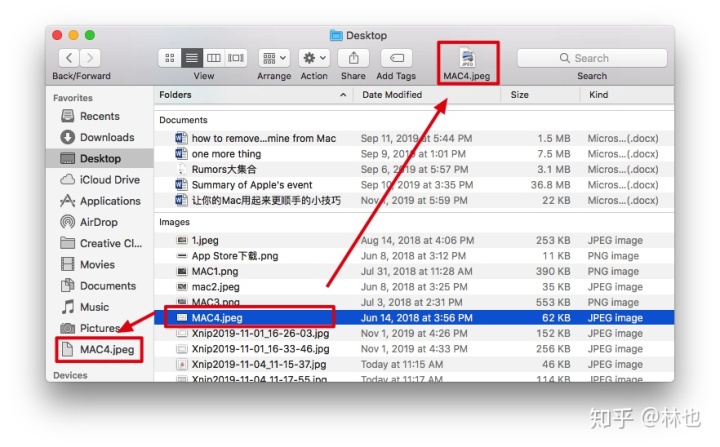Open iCloud Drive in the sidebar
The height and width of the screenshot is (447, 720).
pyautogui.click(x=100, y=180)
